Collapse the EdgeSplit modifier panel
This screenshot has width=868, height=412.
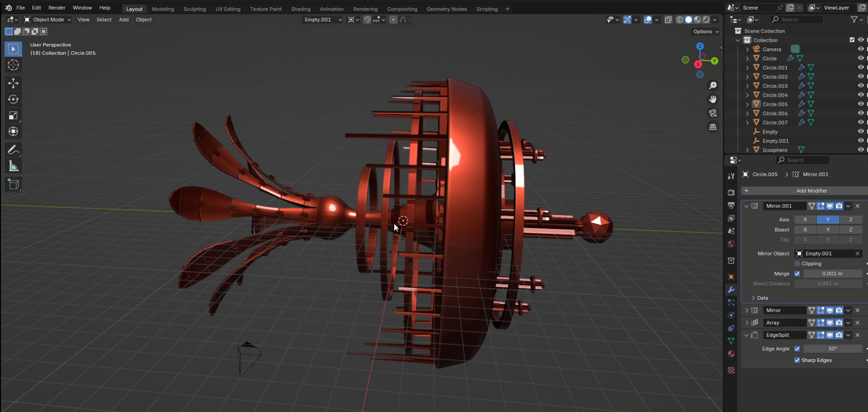[746, 335]
